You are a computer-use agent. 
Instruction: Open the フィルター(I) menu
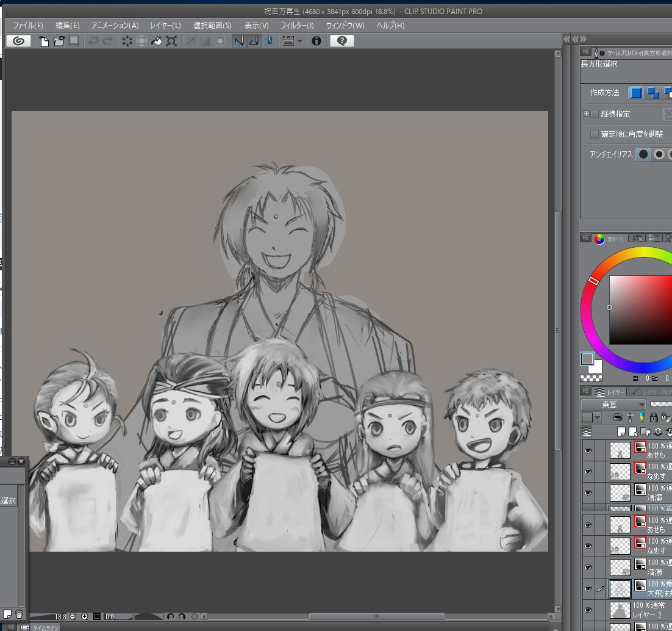[x=297, y=26]
